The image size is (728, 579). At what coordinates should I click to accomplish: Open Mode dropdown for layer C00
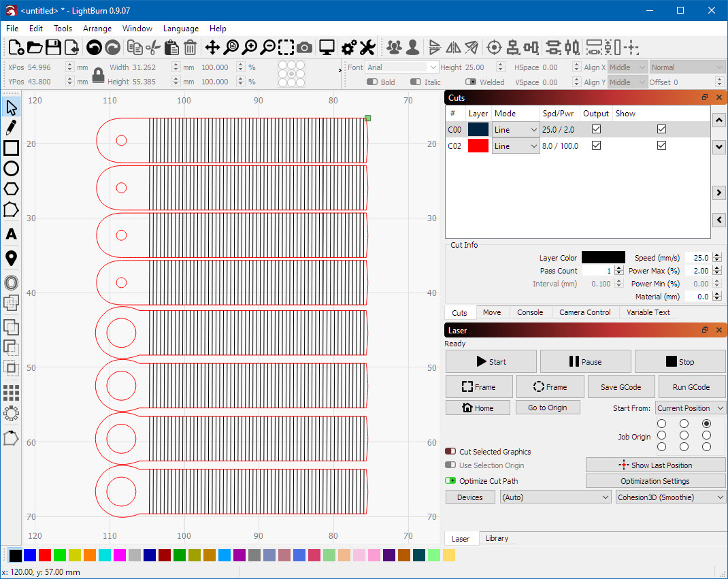(x=515, y=129)
